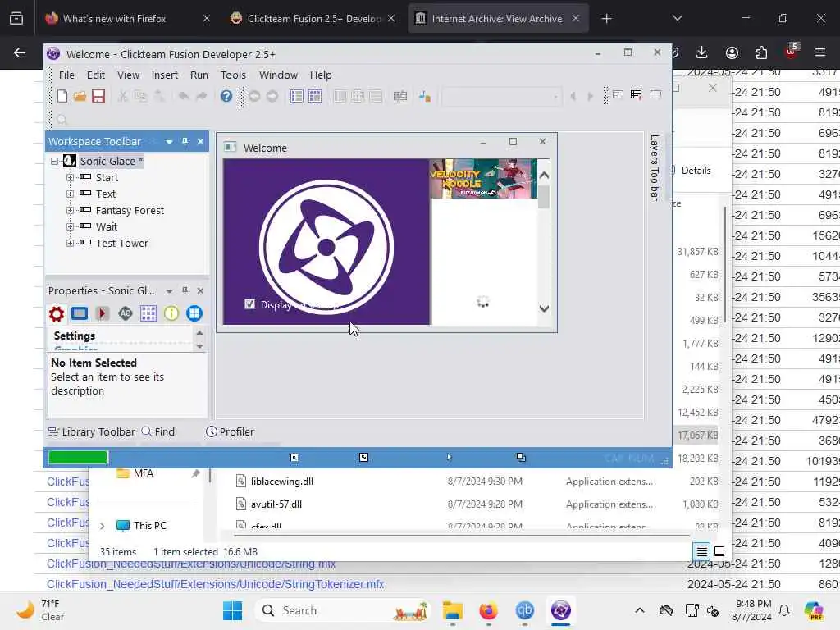Open the Edit menu

pos(96,75)
